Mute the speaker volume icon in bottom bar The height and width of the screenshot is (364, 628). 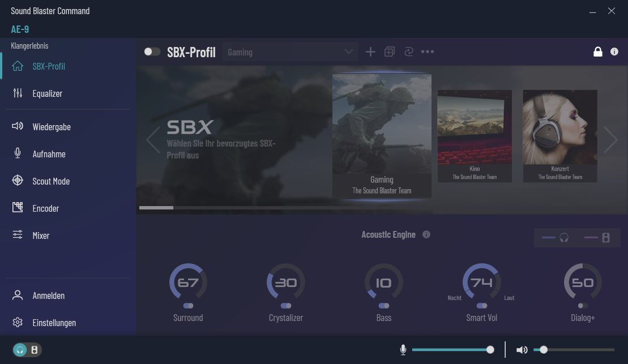coord(522,350)
